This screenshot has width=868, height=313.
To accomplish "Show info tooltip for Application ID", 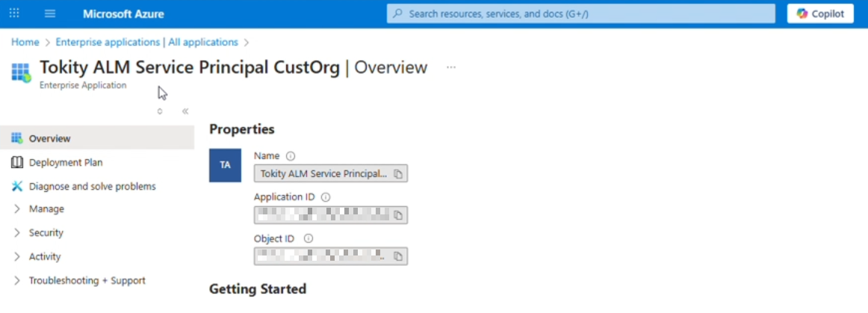I will [x=326, y=197].
